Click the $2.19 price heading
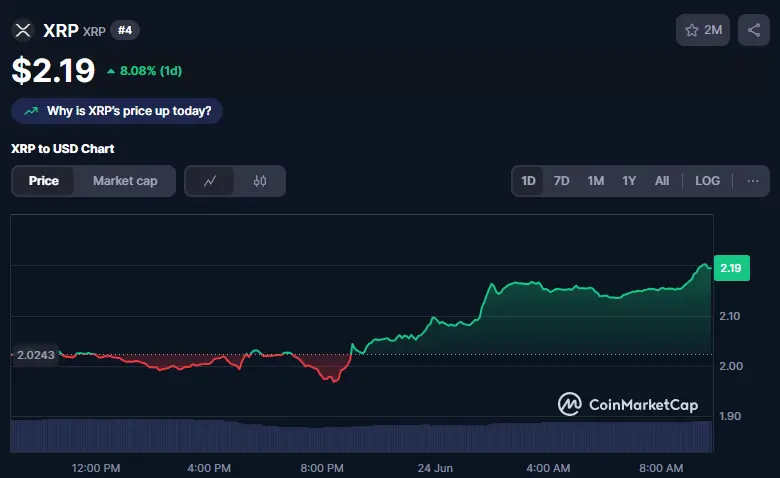The width and height of the screenshot is (780, 478). click(x=53, y=71)
